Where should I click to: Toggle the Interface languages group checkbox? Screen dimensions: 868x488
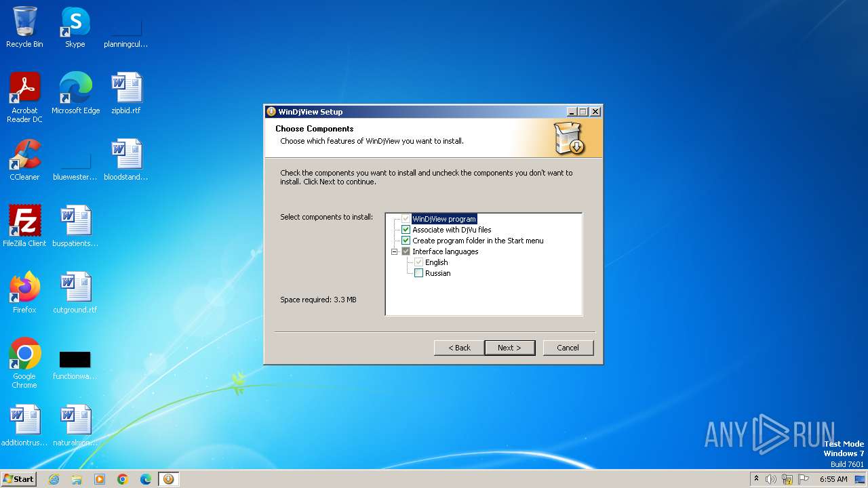click(406, 251)
